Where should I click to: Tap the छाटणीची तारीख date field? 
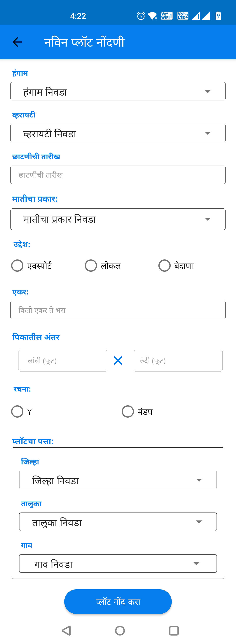pos(118,175)
